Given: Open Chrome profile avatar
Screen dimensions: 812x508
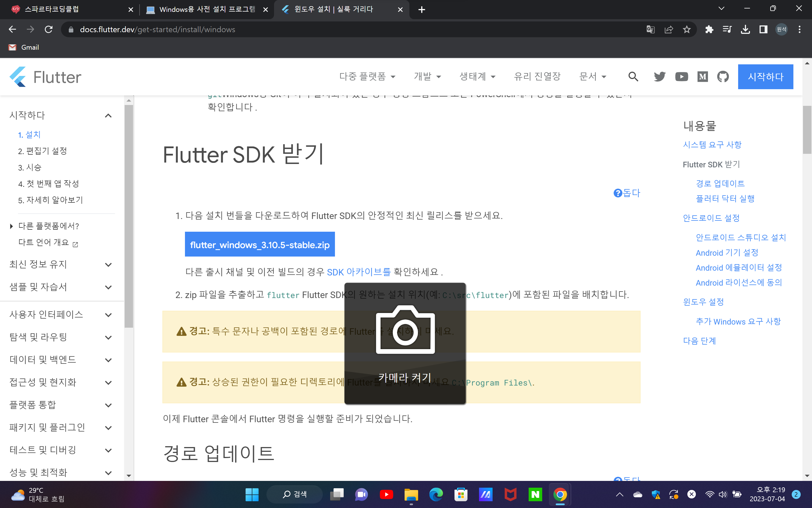Looking at the screenshot, I should (782, 30).
